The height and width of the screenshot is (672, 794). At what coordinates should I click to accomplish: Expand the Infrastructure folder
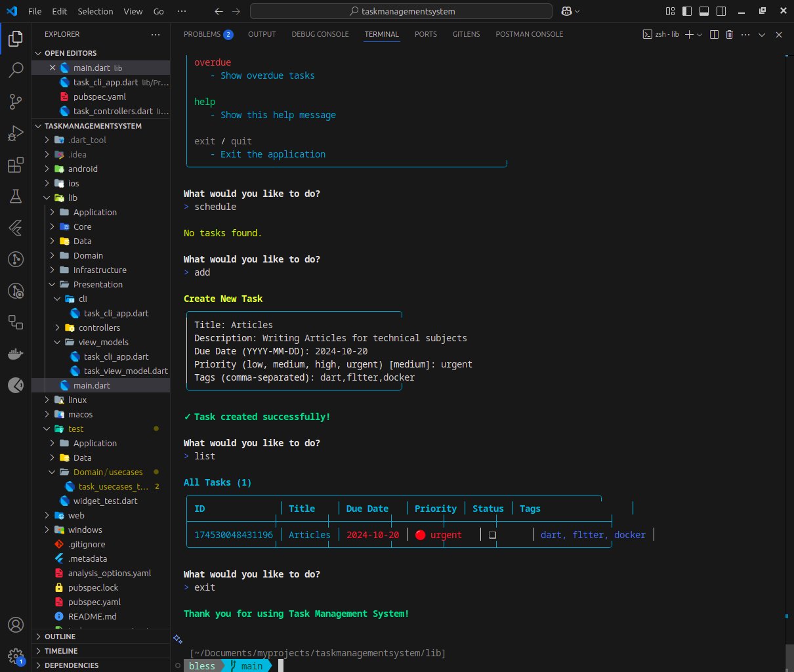[100, 270]
